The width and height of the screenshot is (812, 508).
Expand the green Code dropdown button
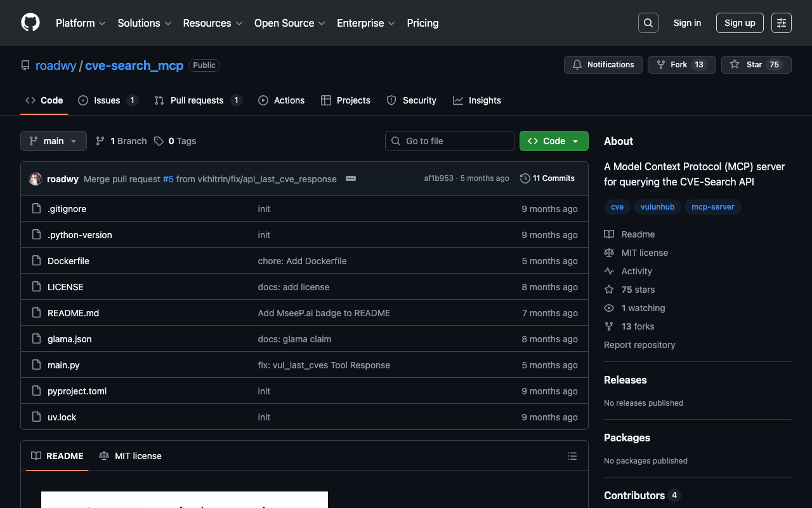point(553,141)
